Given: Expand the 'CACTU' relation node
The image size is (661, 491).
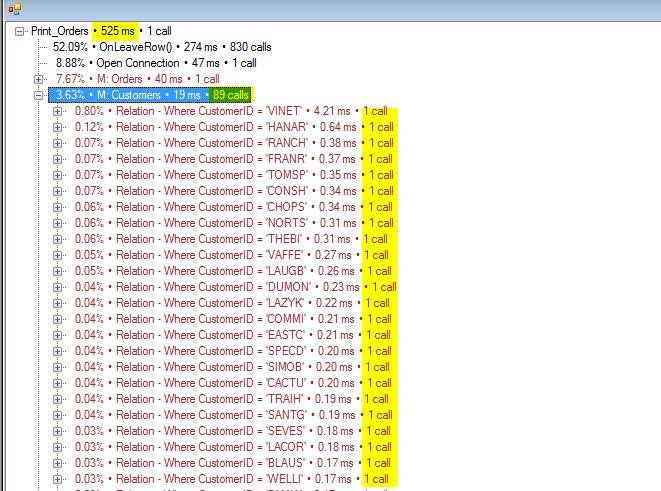Looking at the screenshot, I should click(57, 384).
